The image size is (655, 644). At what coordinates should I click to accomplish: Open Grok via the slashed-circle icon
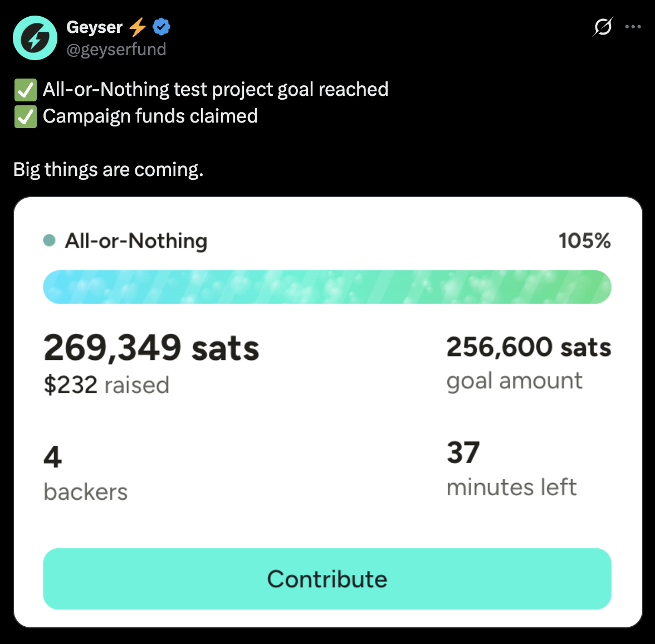pos(603,27)
